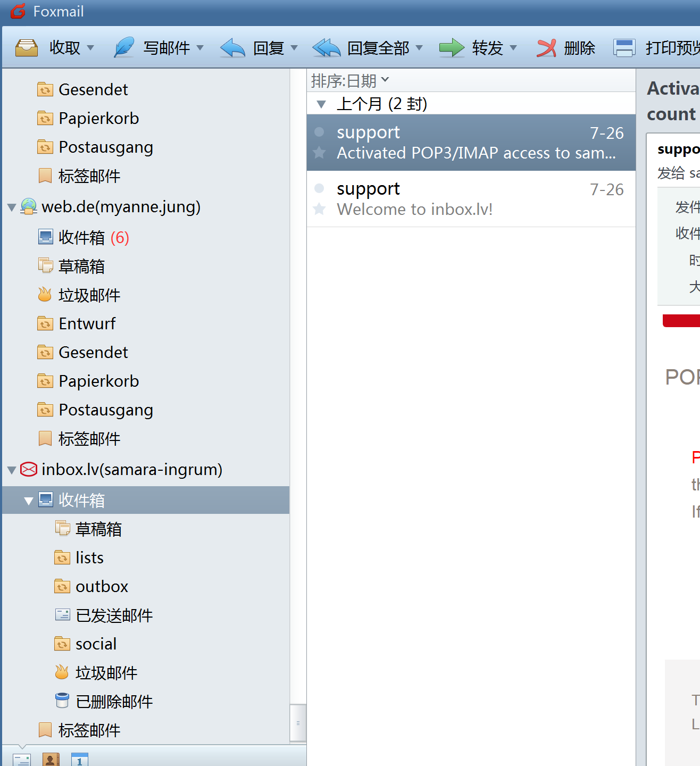Open the 收取 dropdown arrow
This screenshot has height=766, width=700.
click(x=90, y=48)
